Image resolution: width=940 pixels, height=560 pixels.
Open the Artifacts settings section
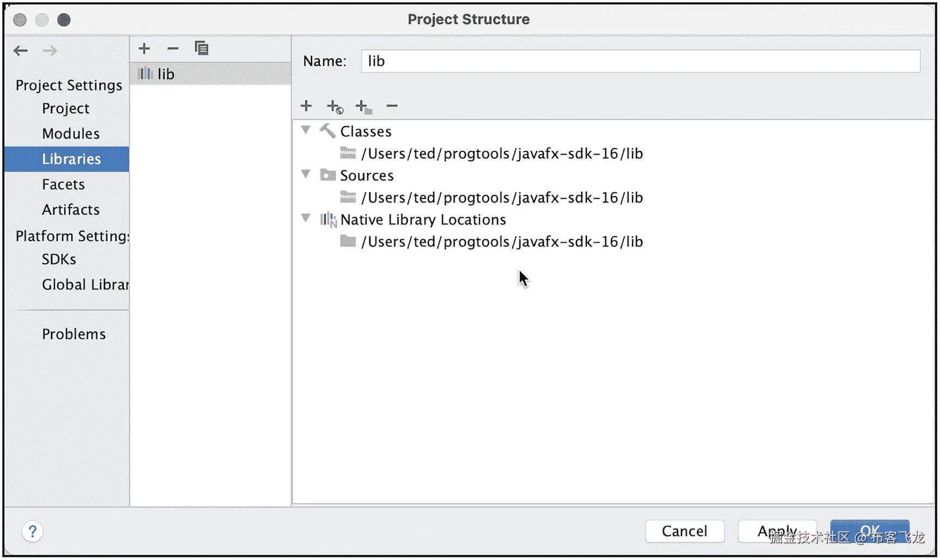coord(71,210)
